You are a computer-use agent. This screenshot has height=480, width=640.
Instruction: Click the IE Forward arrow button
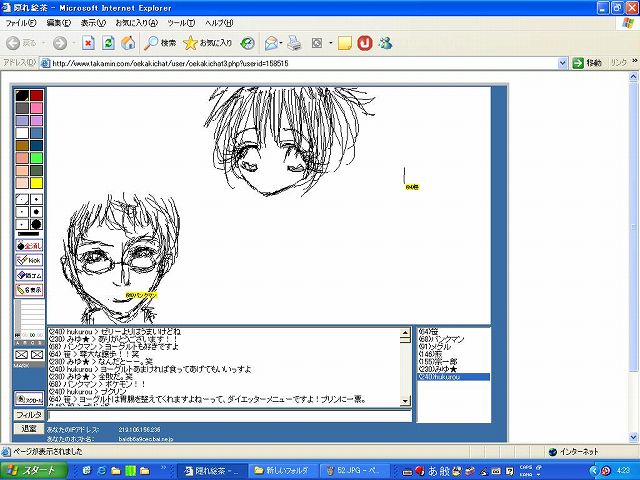pyautogui.click(x=60, y=43)
